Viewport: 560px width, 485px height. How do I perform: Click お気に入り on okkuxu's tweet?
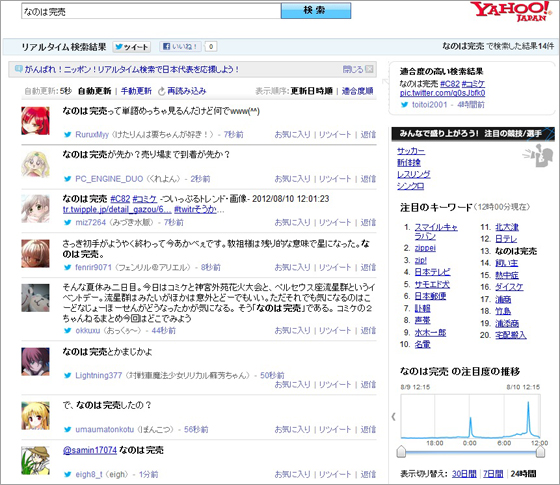tap(292, 331)
